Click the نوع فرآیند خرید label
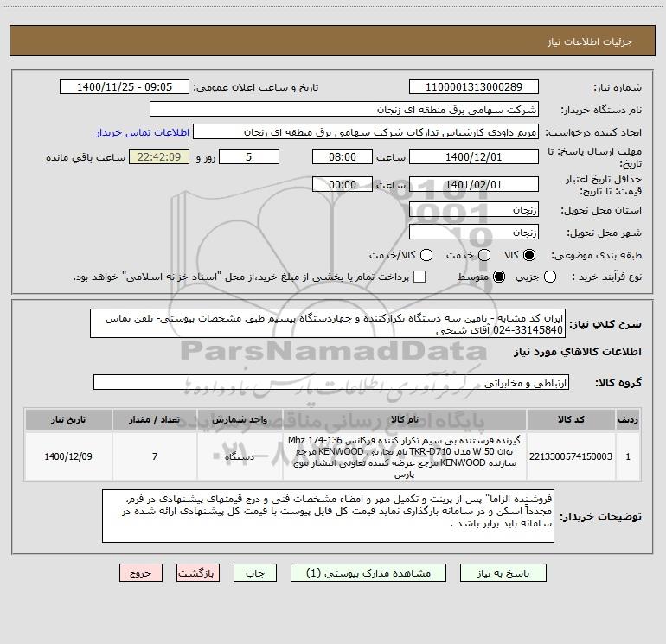Image resolution: width=666 pixels, height=644 pixels. tap(606, 277)
